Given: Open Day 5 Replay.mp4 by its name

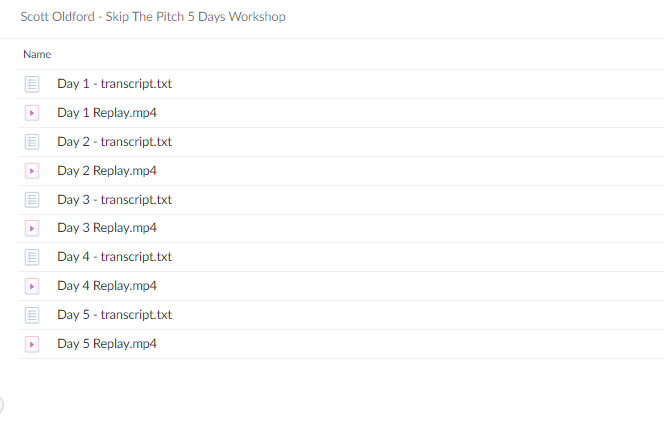Looking at the screenshot, I should click(107, 344).
